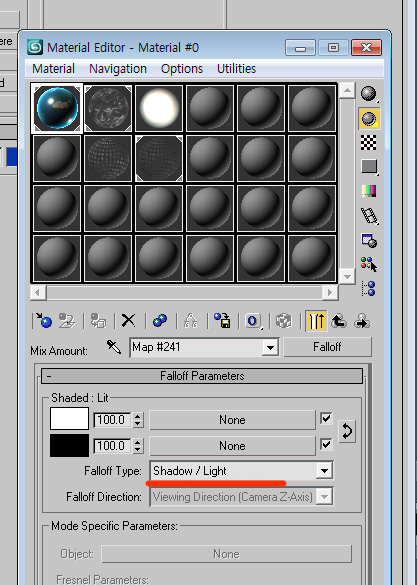This screenshot has width=417, height=585.
Task: Open the Utilities menu
Action: point(236,69)
